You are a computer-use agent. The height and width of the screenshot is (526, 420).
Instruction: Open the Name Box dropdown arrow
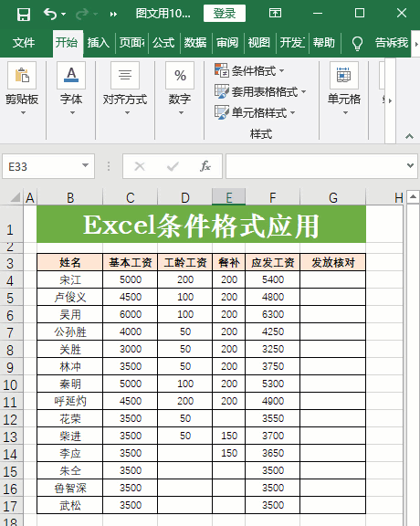[85, 165]
